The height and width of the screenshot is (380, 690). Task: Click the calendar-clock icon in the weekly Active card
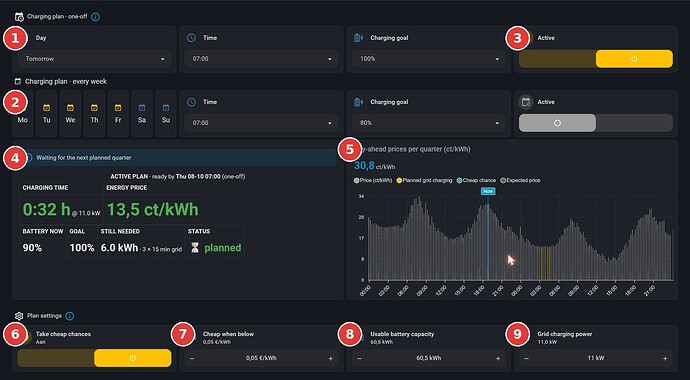pos(526,102)
